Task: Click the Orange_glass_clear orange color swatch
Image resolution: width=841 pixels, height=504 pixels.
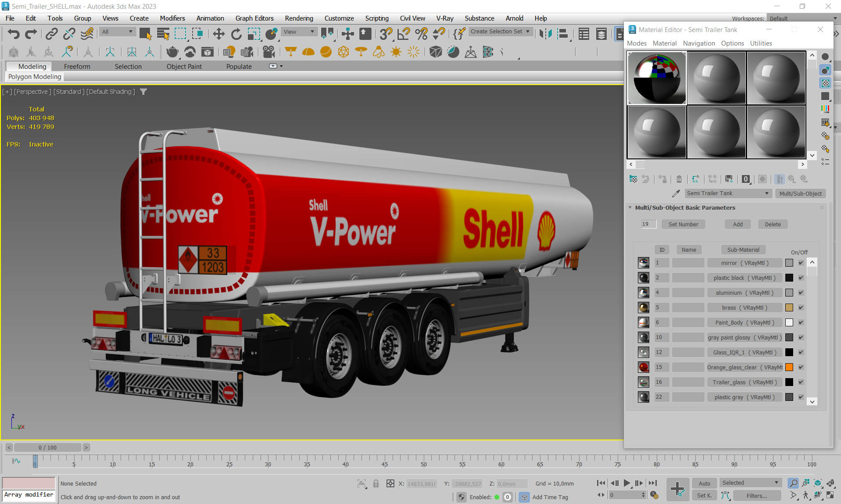Action: [x=789, y=367]
